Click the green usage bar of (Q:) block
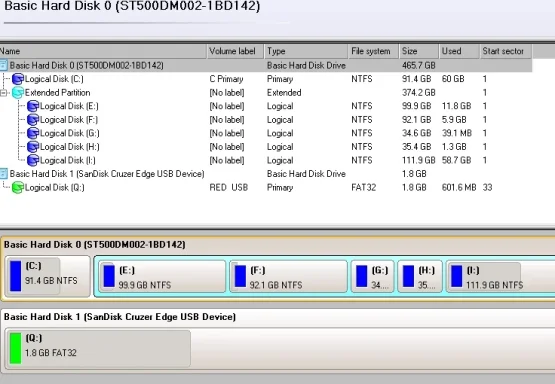555x384 pixels. [16, 348]
